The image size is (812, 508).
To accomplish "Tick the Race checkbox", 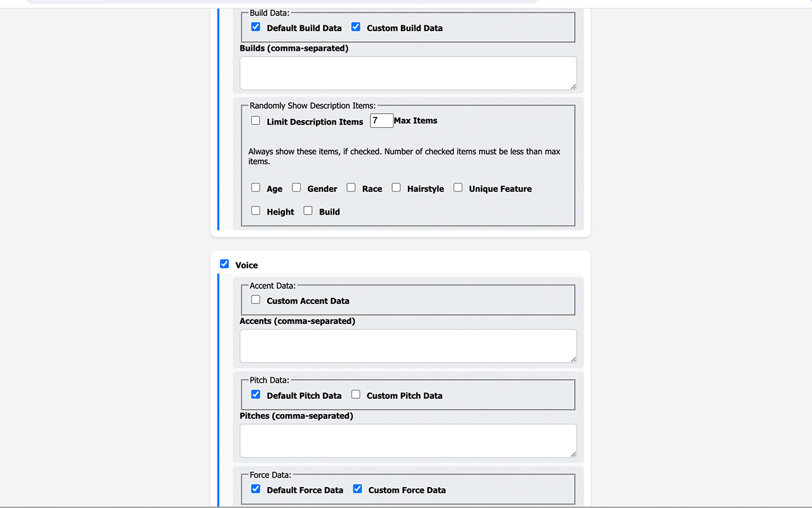I will coord(351,188).
